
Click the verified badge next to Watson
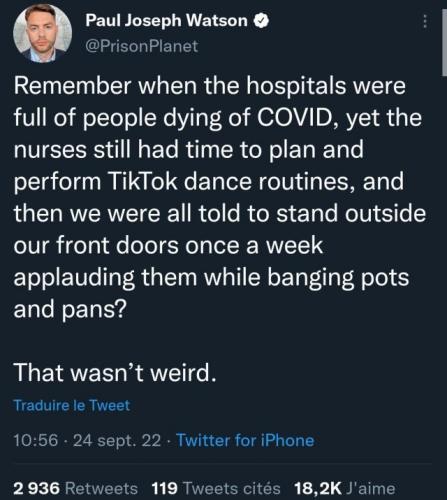click(x=261, y=21)
